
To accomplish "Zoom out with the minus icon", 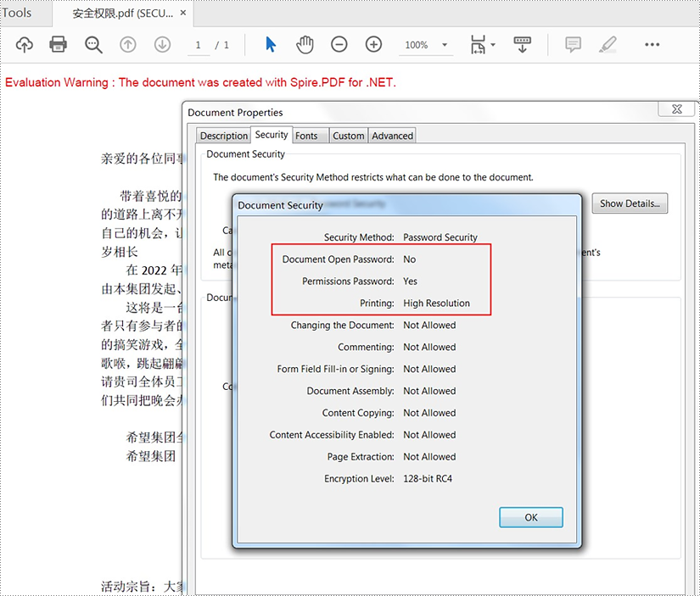I will coord(339,45).
